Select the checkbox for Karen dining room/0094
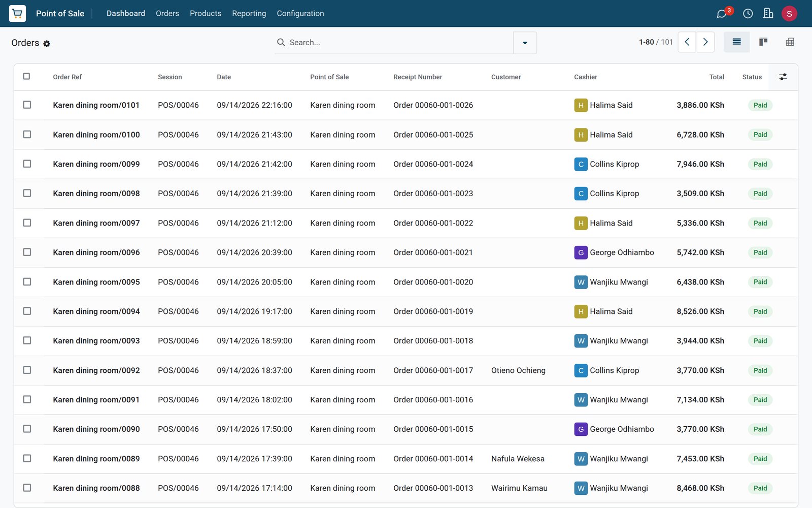 [x=27, y=311]
